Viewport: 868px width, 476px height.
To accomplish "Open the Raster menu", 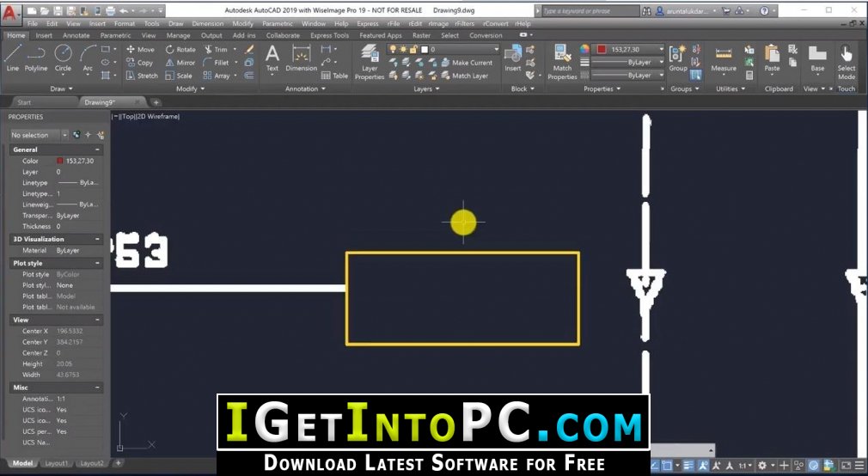I will pos(421,35).
